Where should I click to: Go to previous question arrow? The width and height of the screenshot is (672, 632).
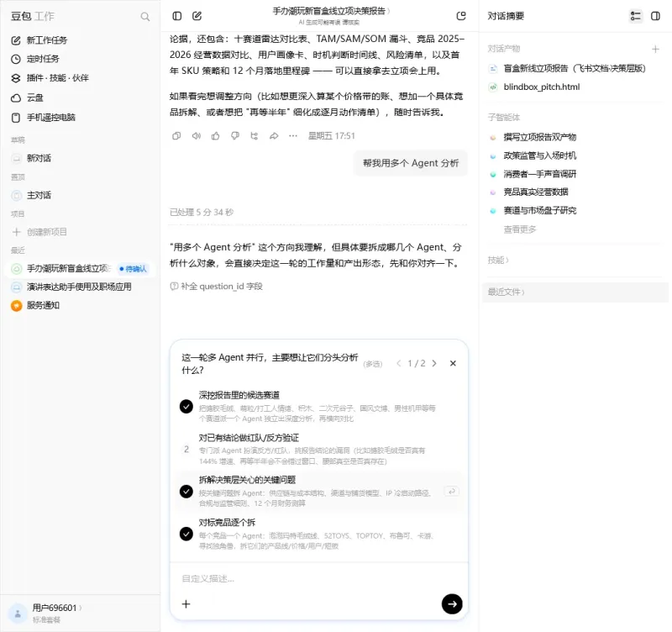point(398,363)
